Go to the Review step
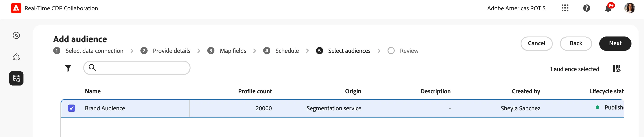This screenshot has width=644, height=137. pos(403,51)
